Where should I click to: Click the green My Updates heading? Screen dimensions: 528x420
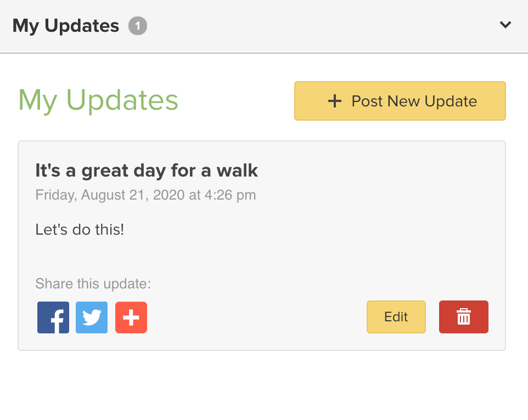pyautogui.click(x=98, y=100)
